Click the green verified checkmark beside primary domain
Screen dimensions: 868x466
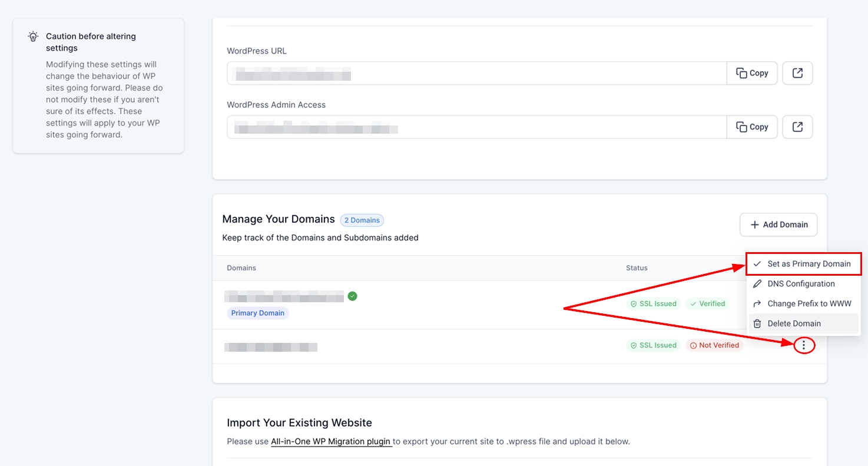point(352,296)
